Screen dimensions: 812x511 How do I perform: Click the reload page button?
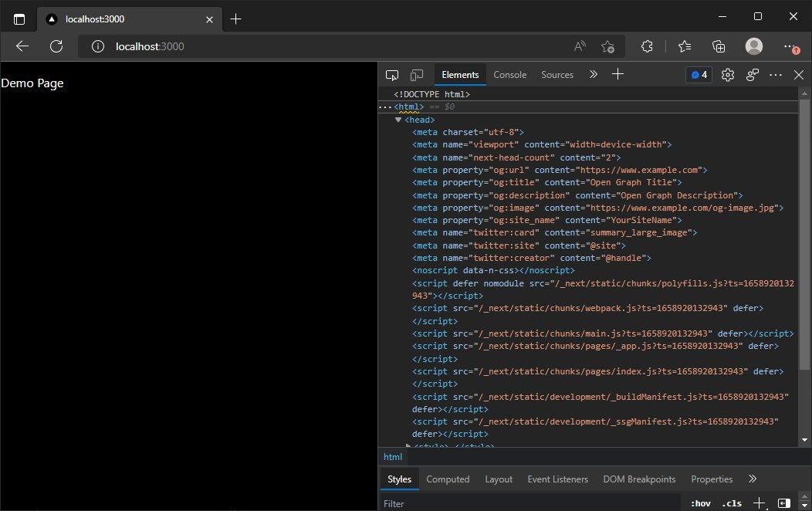tap(56, 46)
